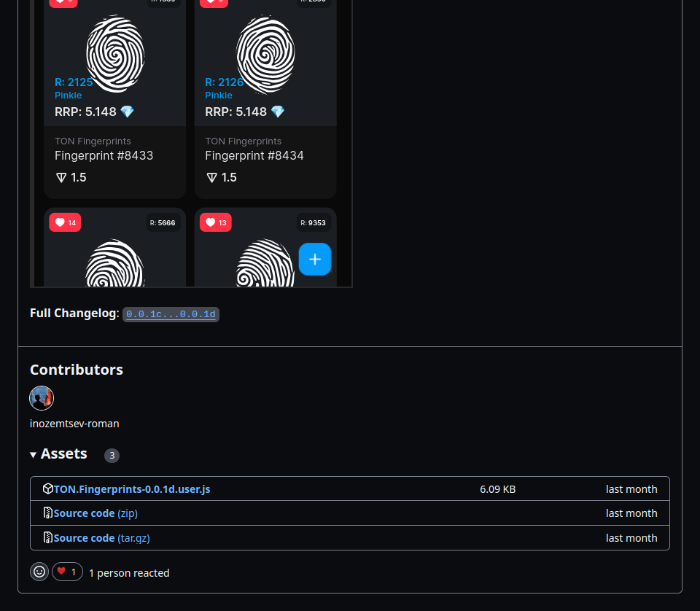Viewport: 700px width, 611px height.
Task: Click the inozemtsev-roman username text
Action: click(74, 424)
